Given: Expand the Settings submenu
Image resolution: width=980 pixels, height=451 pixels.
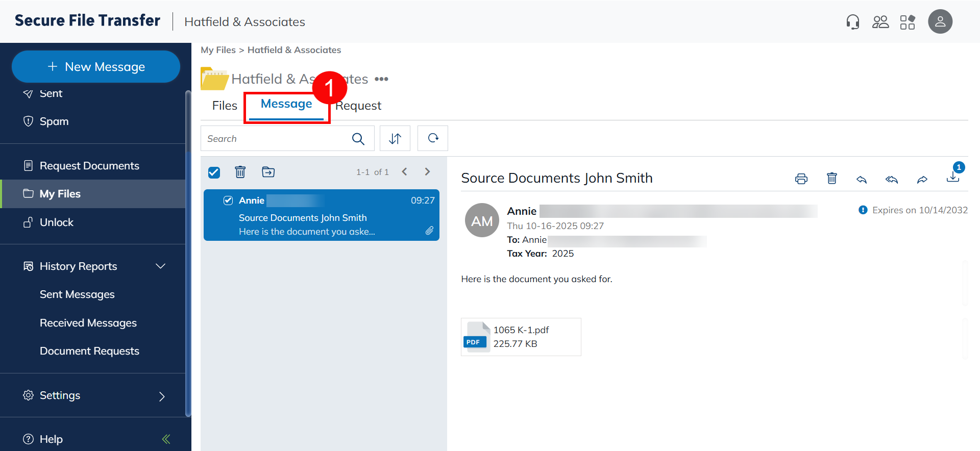Looking at the screenshot, I should (x=161, y=396).
